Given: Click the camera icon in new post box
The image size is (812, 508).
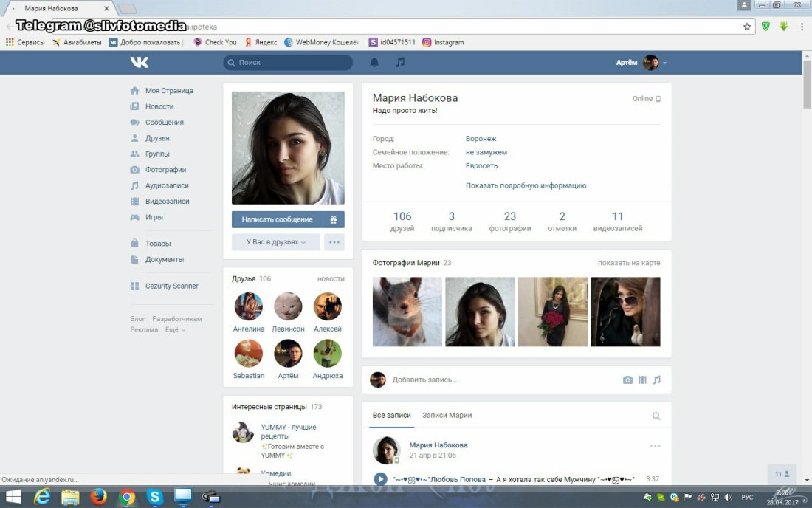Looking at the screenshot, I should (627, 380).
